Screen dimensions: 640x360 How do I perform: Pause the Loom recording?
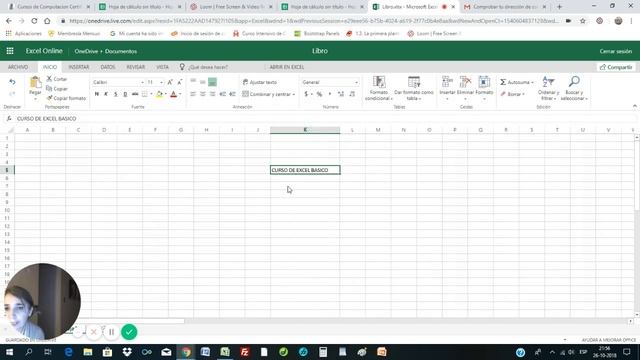tap(111, 332)
